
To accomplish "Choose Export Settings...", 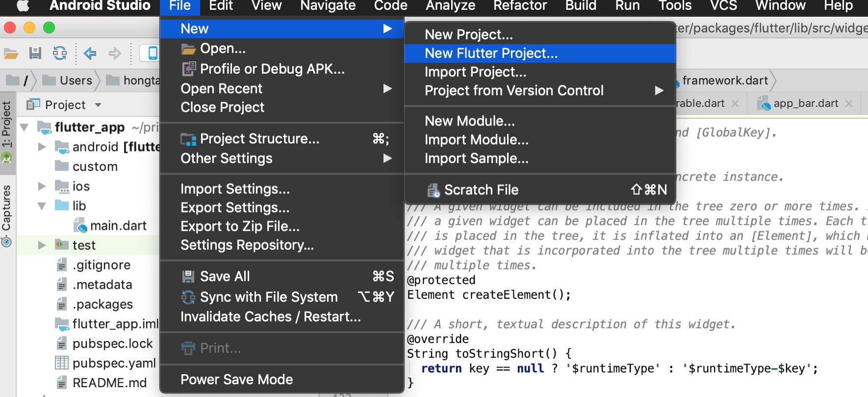I will (282, 208).
